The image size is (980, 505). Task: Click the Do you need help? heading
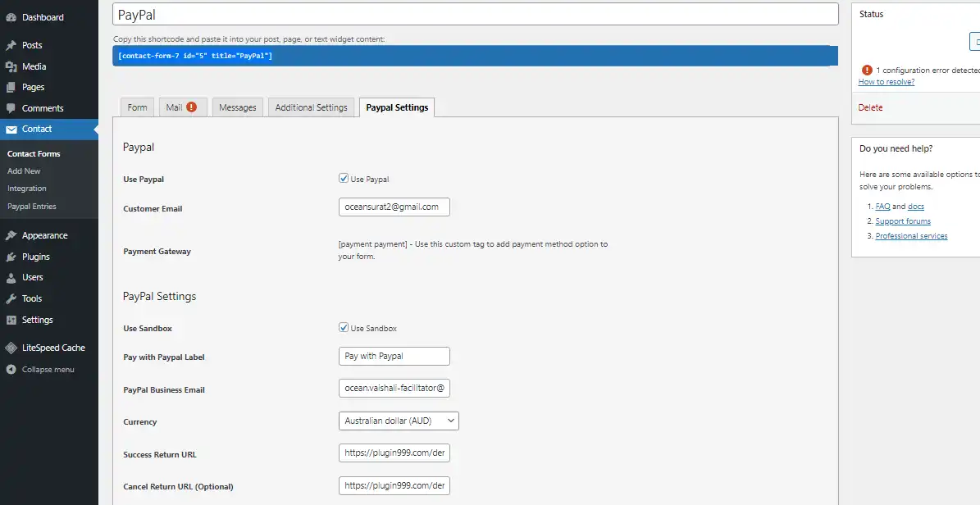(896, 148)
